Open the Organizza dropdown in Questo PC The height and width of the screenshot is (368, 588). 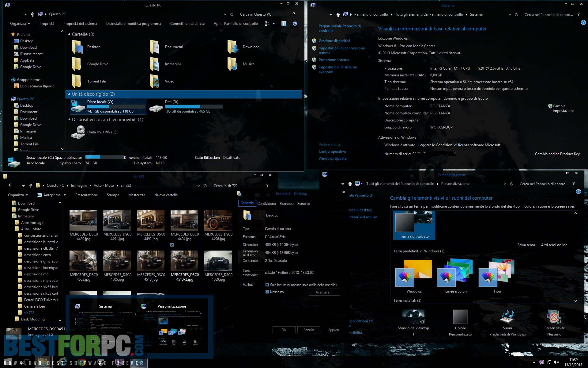[20, 24]
